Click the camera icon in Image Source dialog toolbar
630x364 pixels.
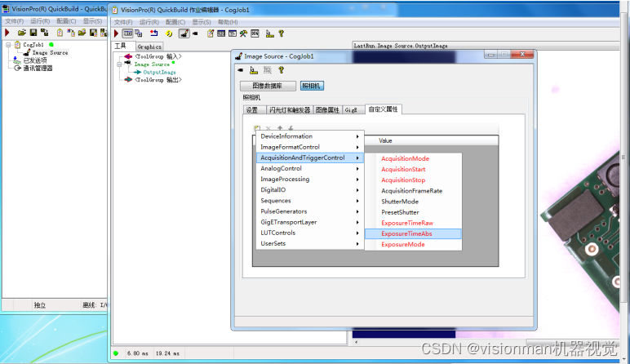[x=241, y=70]
